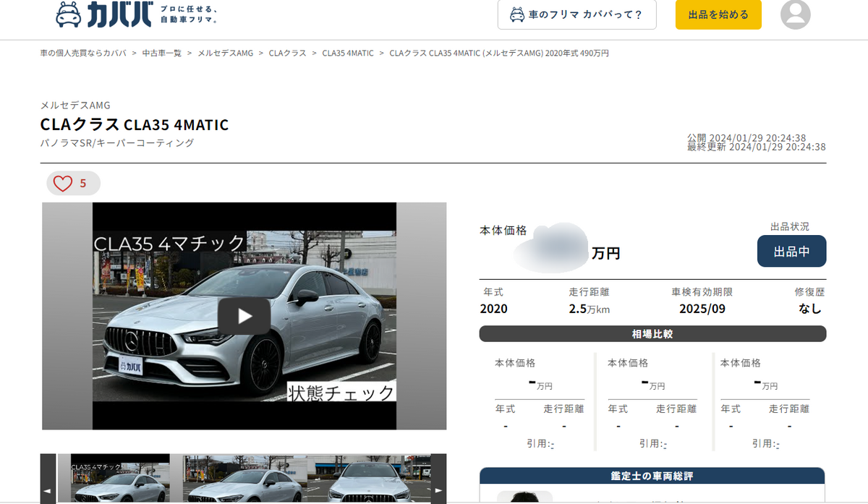Click the CLAクラス CLA35 4MATIC title
Screen dimensions: 868x504
[135, 125]
